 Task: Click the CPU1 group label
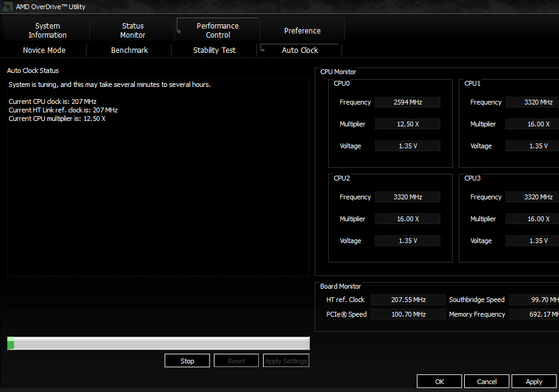pos(472,83)
